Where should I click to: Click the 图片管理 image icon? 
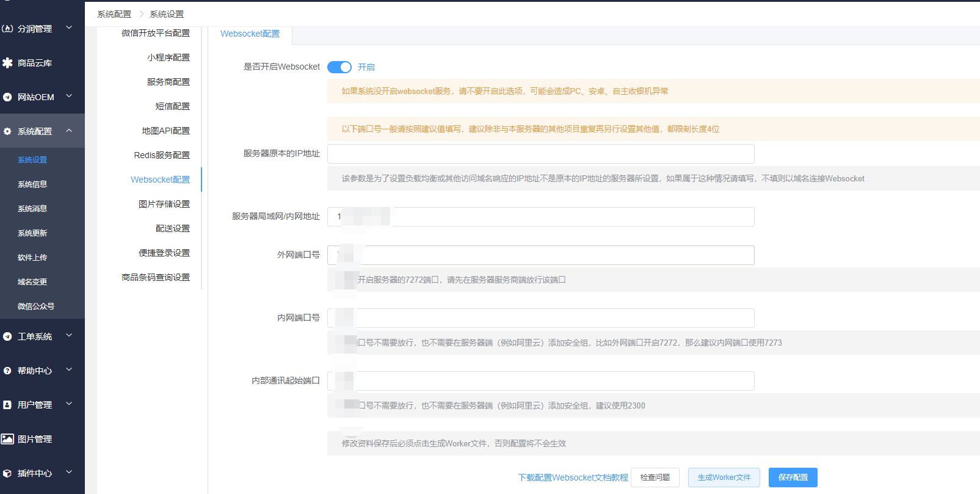pos(7,439)
